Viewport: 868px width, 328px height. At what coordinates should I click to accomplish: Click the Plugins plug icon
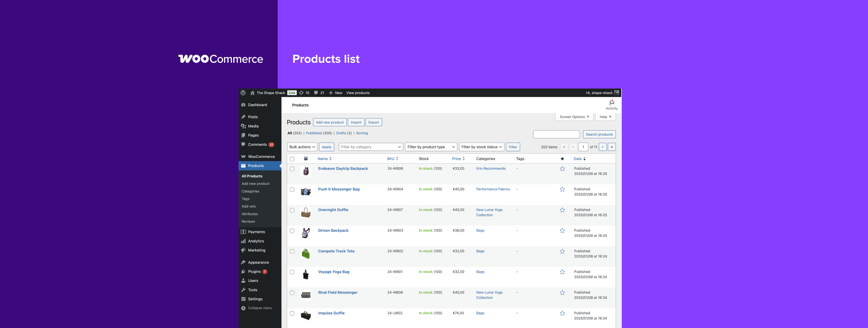pyautogui.click(x=243, y=271)
